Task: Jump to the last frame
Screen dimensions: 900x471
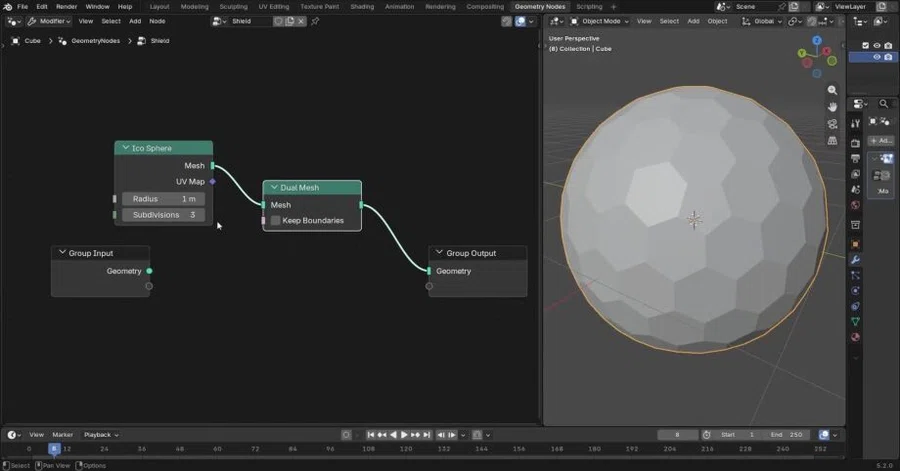Action: coord(426,435)
